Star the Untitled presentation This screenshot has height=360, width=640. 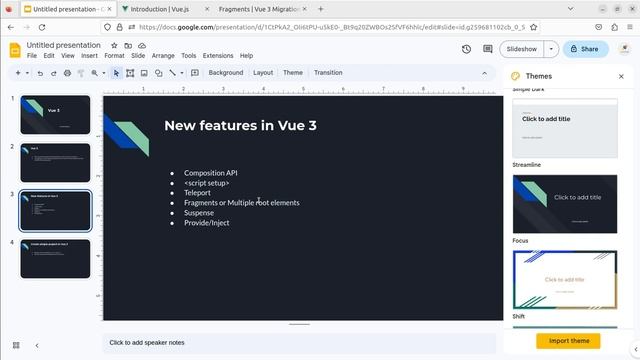click(114, 45)
